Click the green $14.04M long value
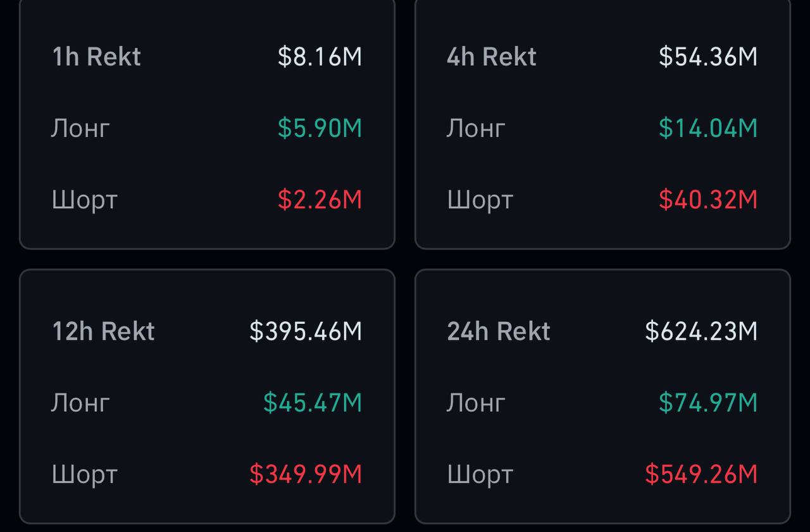The width and height of the screenshot is (810, 532). click(708, 128)
